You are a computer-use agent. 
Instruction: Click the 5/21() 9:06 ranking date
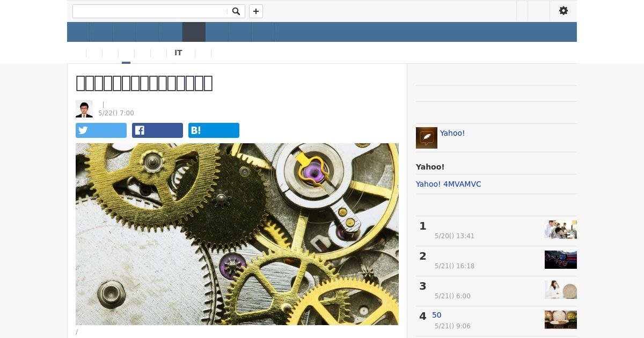[452, 326]
